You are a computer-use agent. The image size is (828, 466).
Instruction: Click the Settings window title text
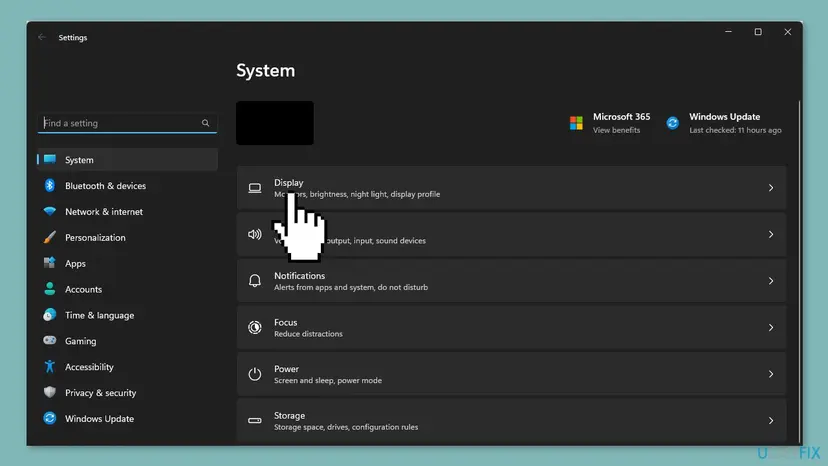click(x=73, y=38)
